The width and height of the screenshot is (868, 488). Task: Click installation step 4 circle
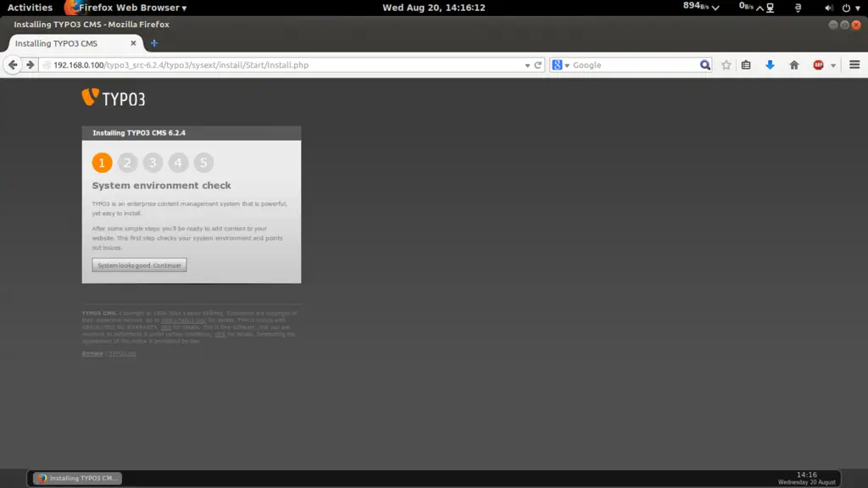click(178, 163)
